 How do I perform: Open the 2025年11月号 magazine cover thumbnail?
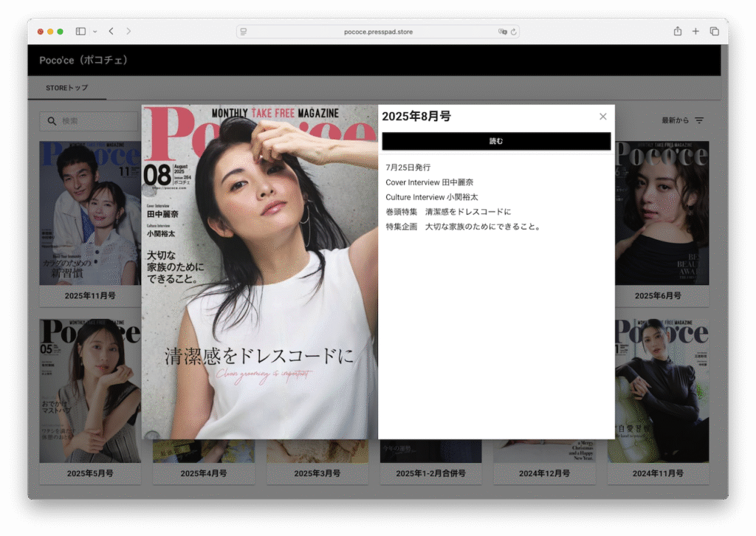pyautogui.click(x=89, y=214)
